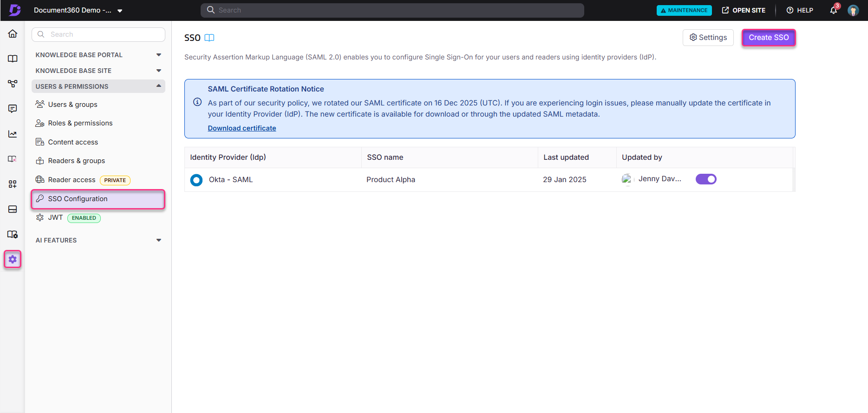Focus the settings sidebar search field
This screenshot has width=868, height=413.
point(98,34)
